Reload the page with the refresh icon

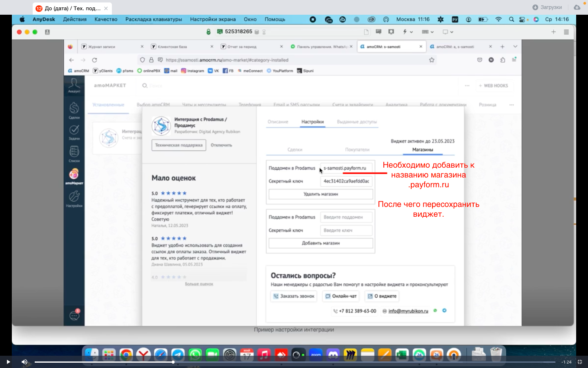(94, 60)
